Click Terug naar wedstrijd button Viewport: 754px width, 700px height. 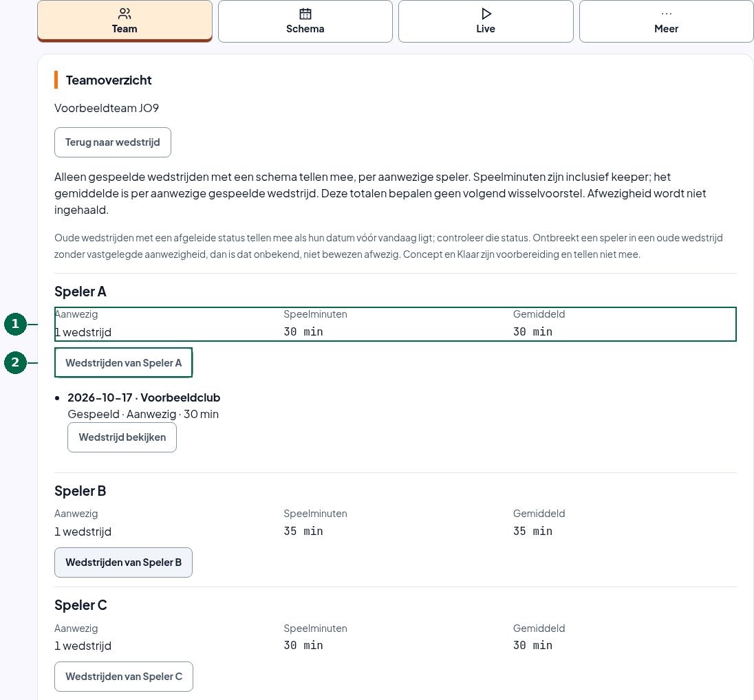113,142
